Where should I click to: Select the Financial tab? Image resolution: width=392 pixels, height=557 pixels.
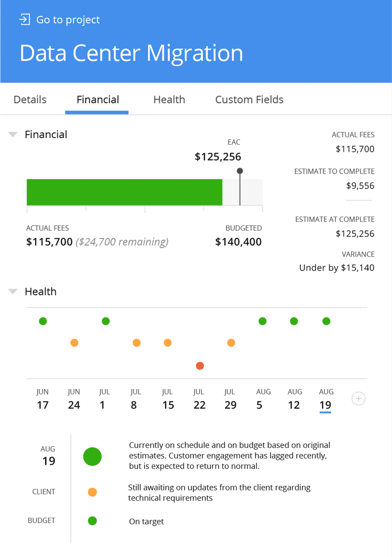[x=98, y=99]
